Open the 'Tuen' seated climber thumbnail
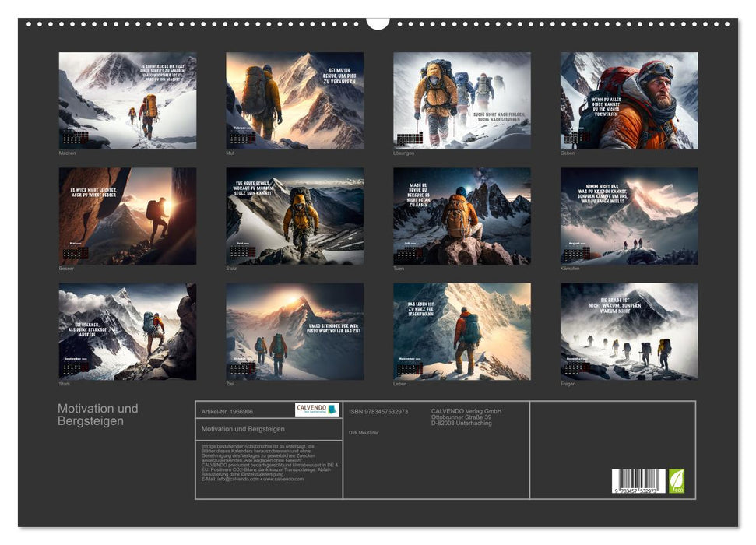 [x=462, y=216]
